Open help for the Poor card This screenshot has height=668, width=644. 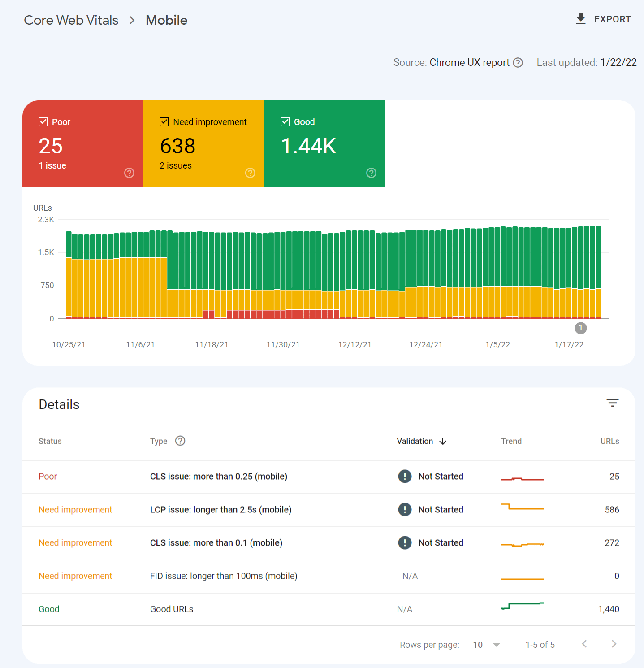click(x=129, y=173)
